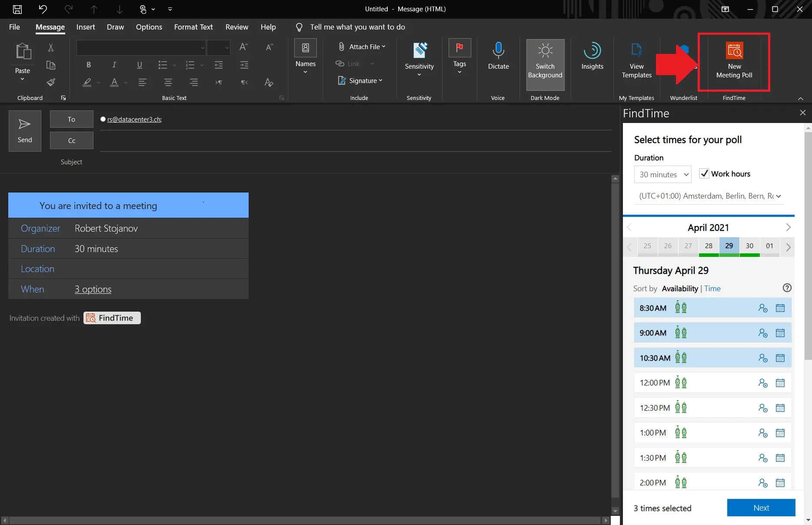812x525 pixels.
Task: Center the text alignment
Action: (168, 82)
